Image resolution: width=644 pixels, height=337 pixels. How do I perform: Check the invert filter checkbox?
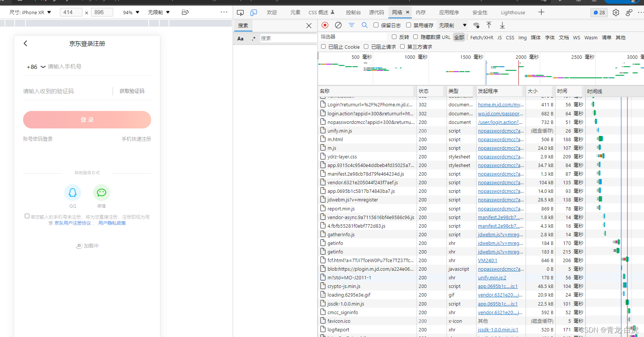tap(394, 37)
